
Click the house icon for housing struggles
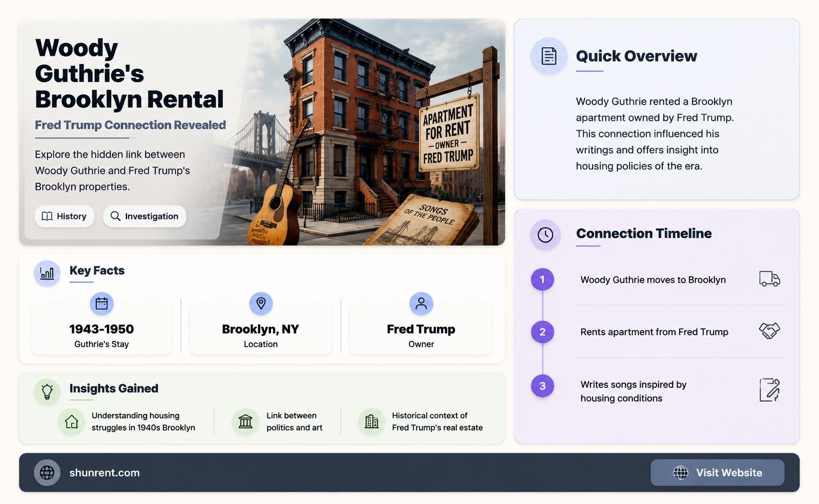tap(72, 422)
